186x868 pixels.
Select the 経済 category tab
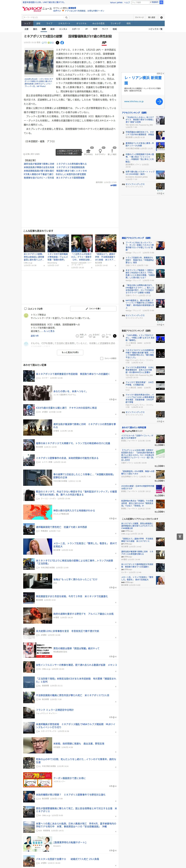[52, 29]
